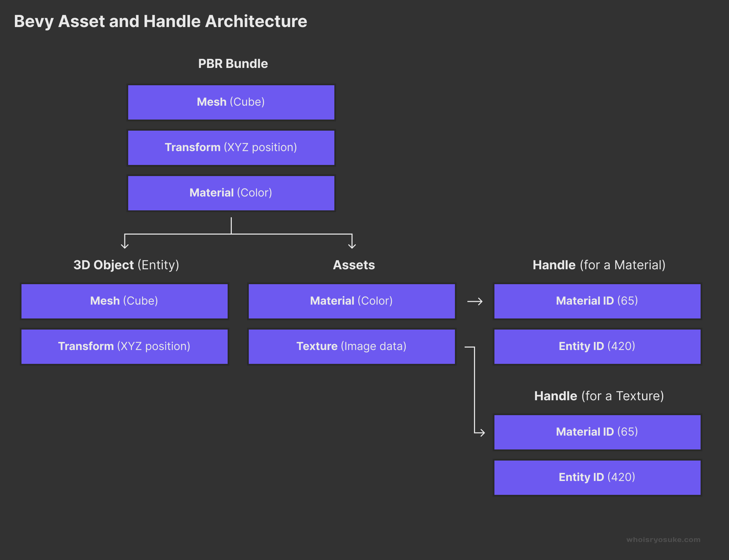Select the Mesh (Cube) box in PBR Bundle
The image size is (729, 560).
pyautogui.click(x=231, y=102)
